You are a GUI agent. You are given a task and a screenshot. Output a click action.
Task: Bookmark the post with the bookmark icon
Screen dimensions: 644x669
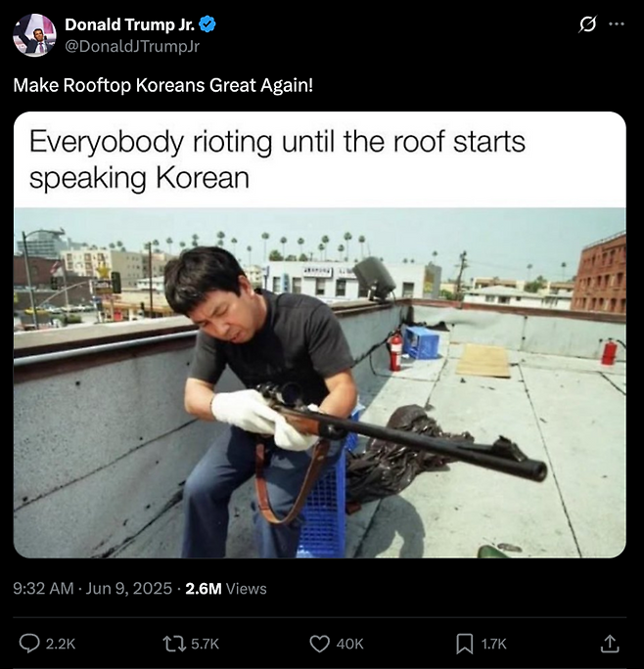pyautogui.click(x=464, y=644)
